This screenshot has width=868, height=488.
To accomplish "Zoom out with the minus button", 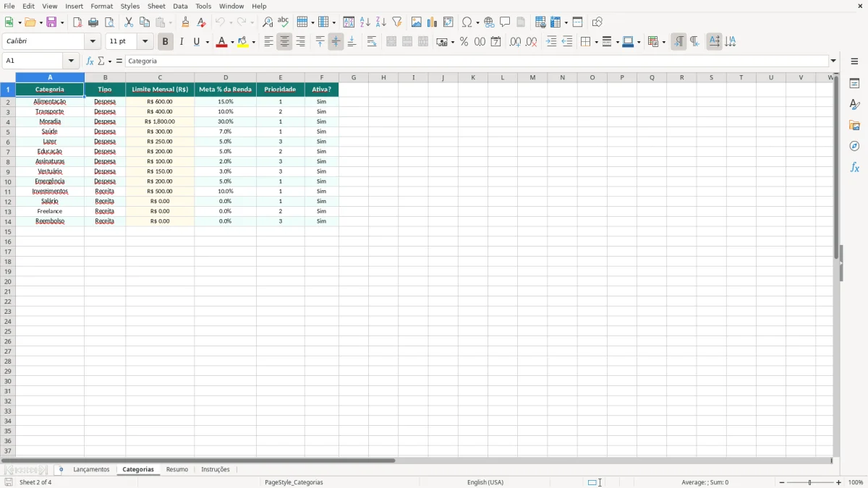I will (x=782, y=482).
